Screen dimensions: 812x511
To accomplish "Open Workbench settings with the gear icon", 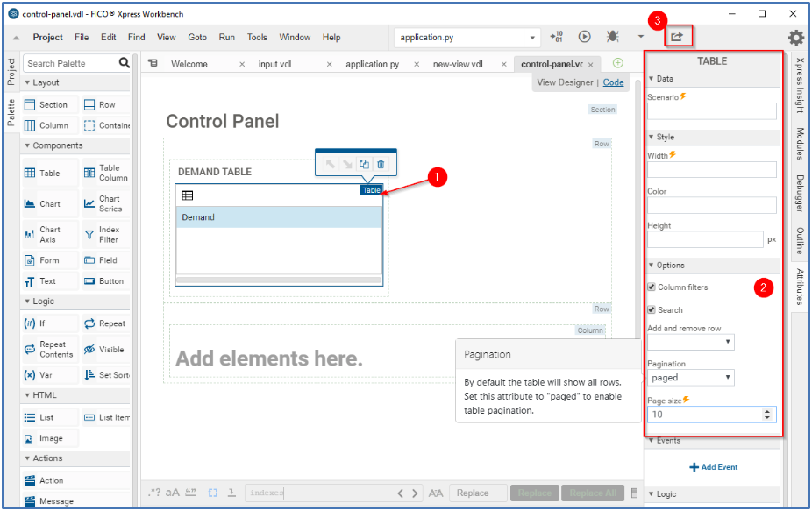I will click(794, 37).
